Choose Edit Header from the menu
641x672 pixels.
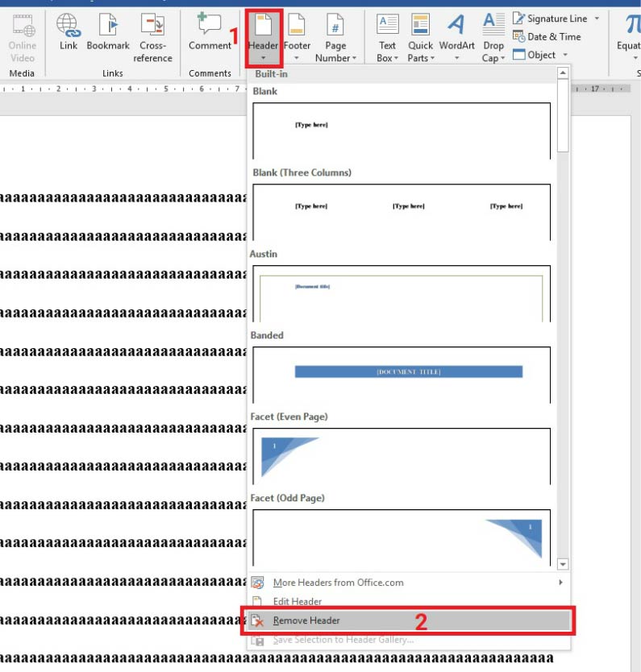click(x=298, y=601)
